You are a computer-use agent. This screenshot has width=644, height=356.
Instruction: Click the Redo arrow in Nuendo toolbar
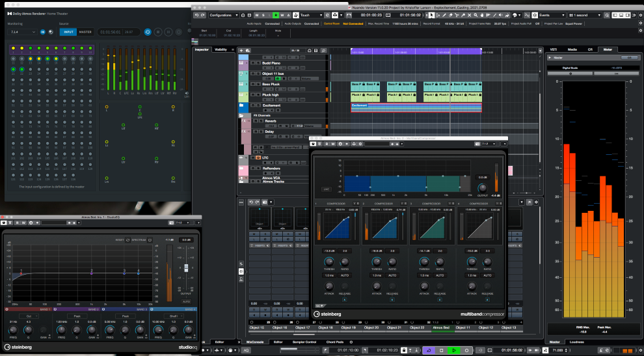tap(202, 15)
